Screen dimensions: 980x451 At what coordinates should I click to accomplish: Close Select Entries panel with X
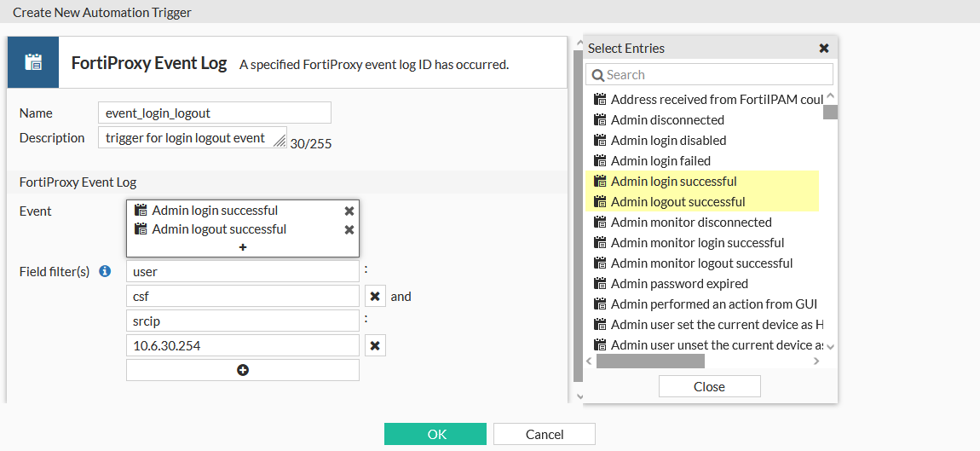click(824, 49)
